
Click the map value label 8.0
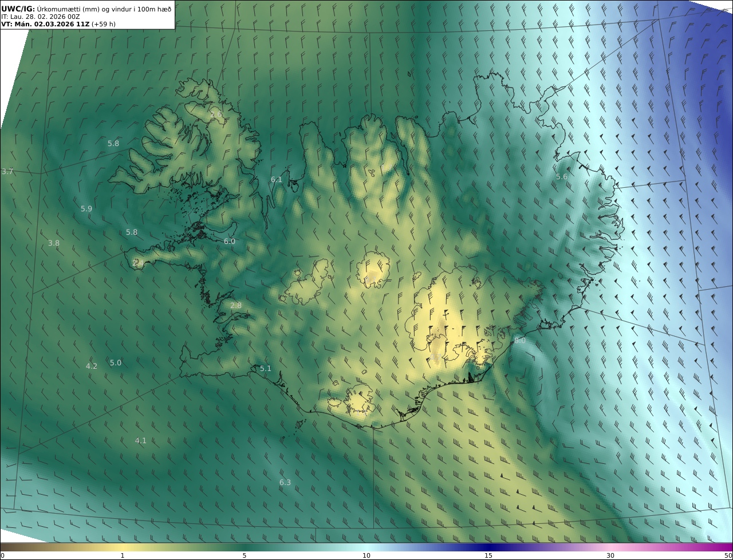pos(520,341)
